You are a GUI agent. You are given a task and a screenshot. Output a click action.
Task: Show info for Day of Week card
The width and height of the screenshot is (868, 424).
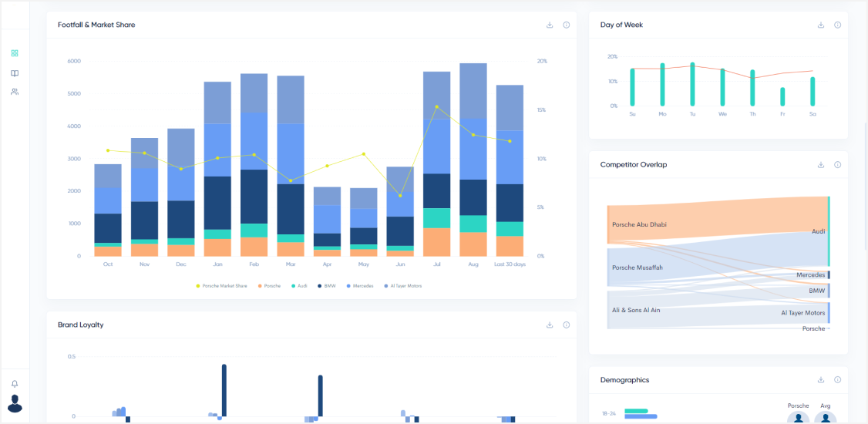click(838, 25)
